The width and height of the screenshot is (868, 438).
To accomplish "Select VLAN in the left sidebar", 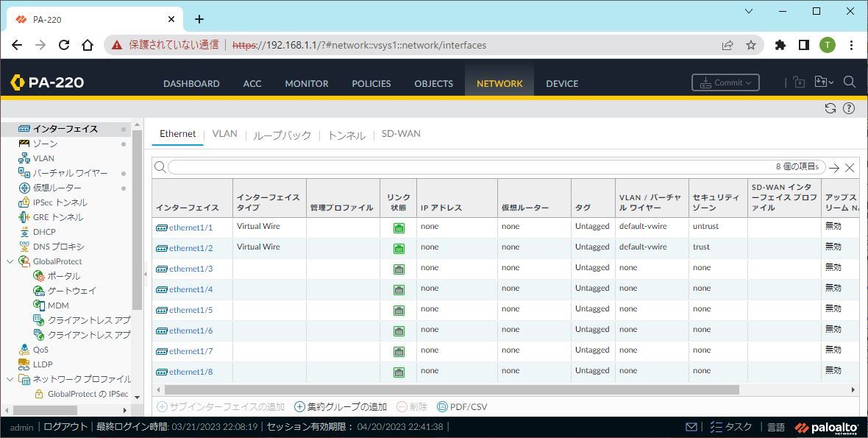I will click(43, 158).
